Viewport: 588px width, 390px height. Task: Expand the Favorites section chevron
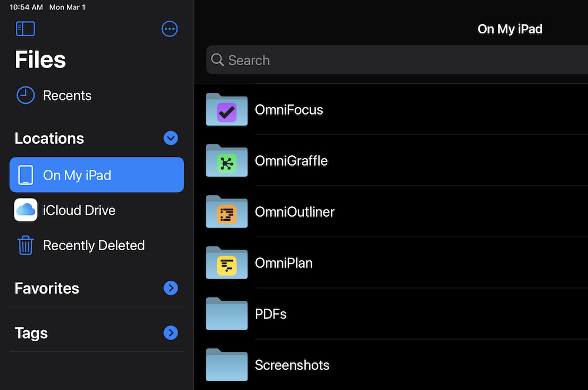[171, 288]
